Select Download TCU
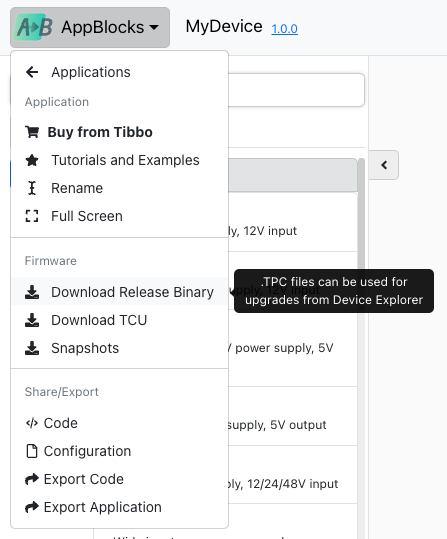This screenshot has height=539, width=447. (120, 320)
